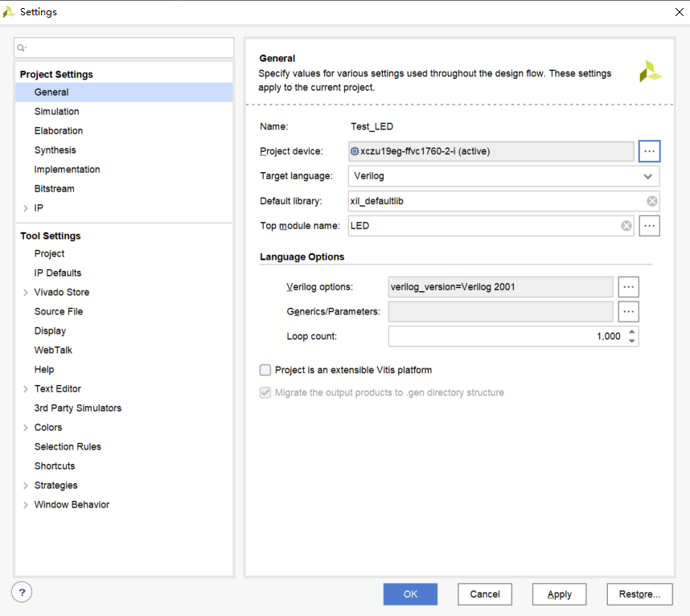Clear the Top module name field

tap(626, 226)
